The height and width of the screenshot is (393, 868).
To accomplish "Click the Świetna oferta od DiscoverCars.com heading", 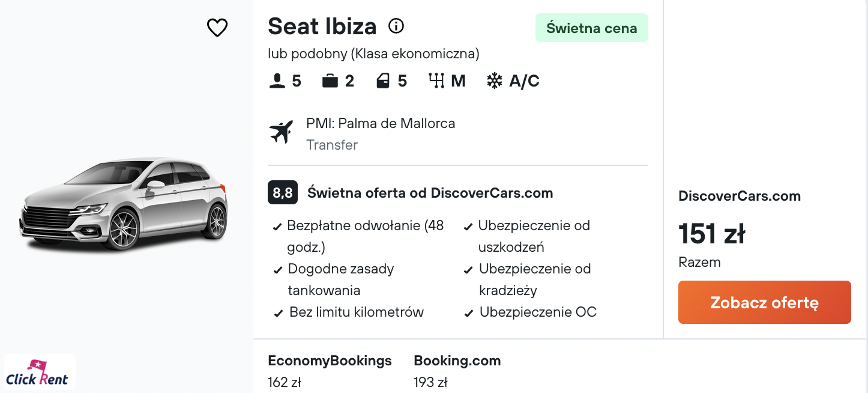I will [x=430, y=193].
